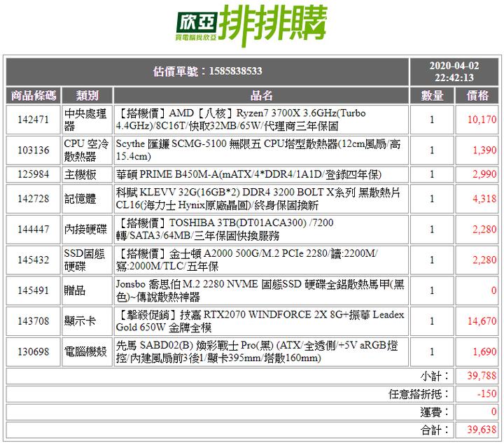Select barcode 143708
The height and width of the screenshot is (443, 504).
point(34,321)
